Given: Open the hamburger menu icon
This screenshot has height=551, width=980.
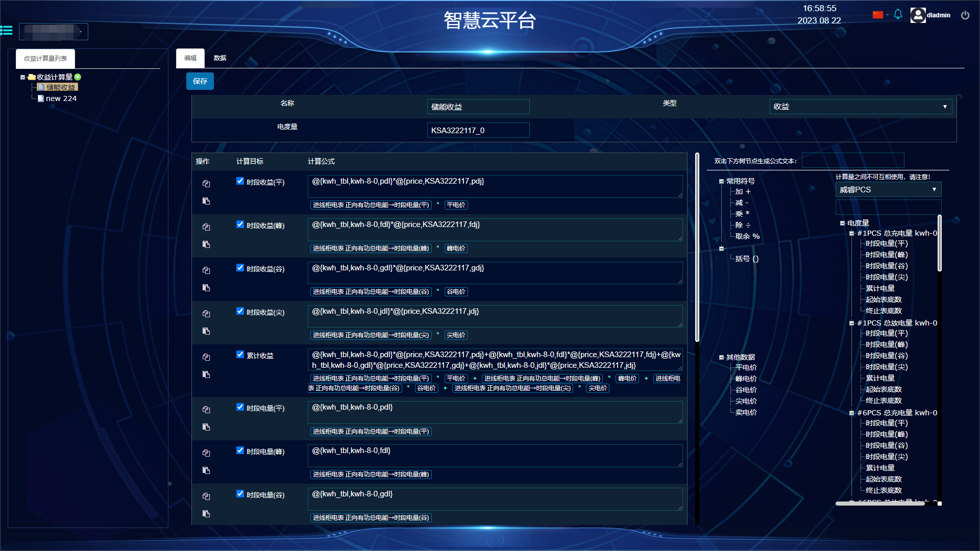Looking at the screenshot, I should [7, 31].
